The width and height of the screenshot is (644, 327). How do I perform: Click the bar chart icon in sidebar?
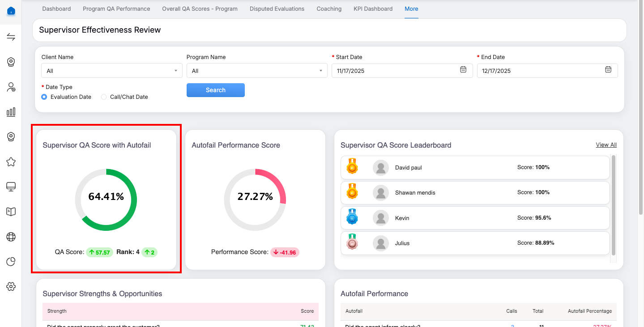(11, 112)
